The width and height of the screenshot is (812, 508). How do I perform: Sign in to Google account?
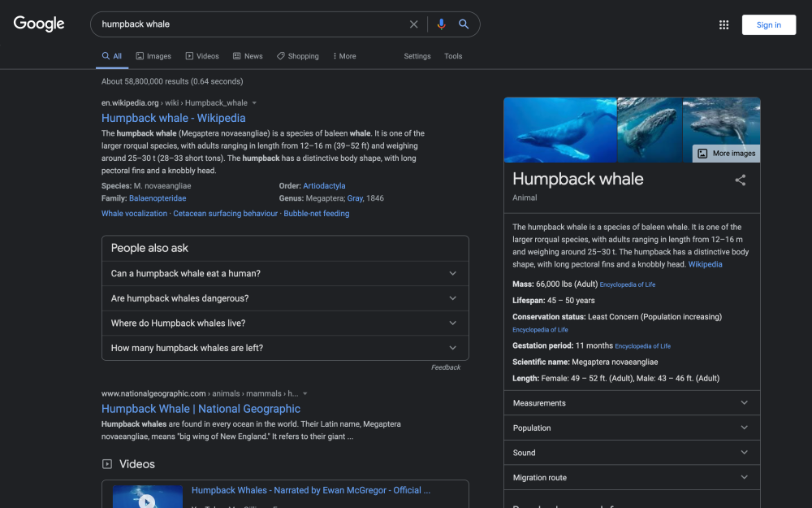(x=768, y=25)
